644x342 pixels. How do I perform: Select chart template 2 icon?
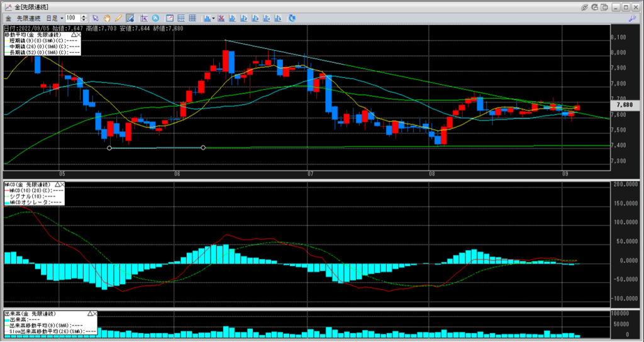click(x=244, y=18)
